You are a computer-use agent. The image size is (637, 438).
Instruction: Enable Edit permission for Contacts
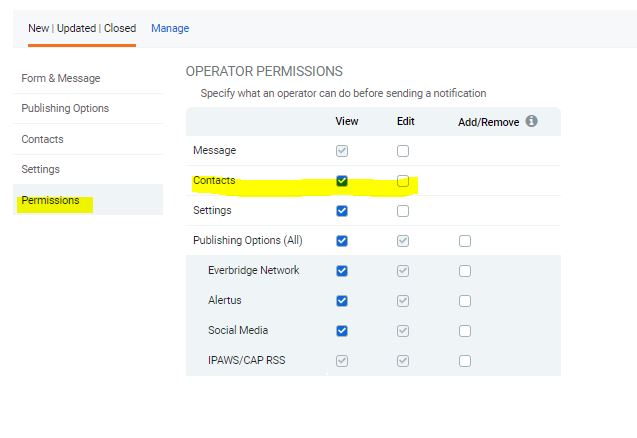click(403, 181)
